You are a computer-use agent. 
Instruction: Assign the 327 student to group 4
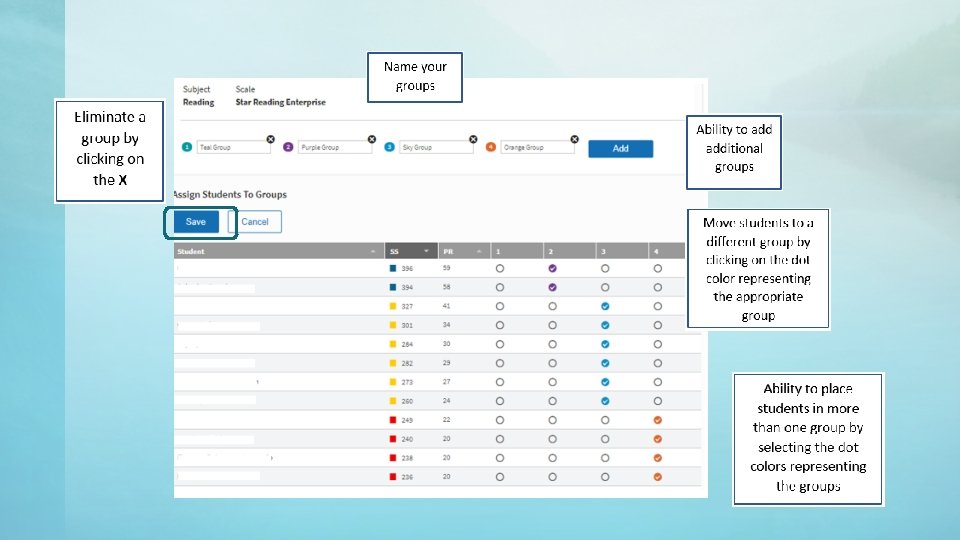click(x=658, y=306)
